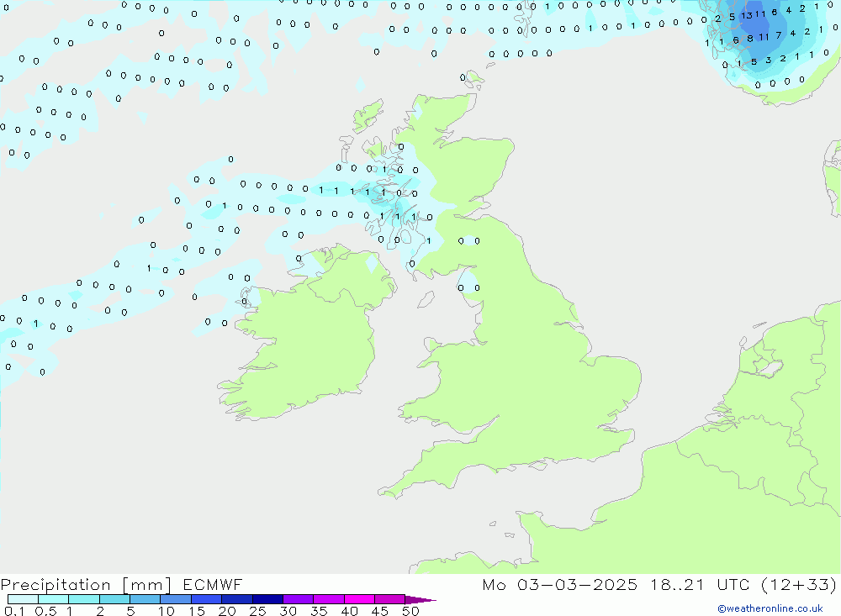Click the '(12+33)' forecast run label
This screenshot has height=616, width=841.
point(799,584)
